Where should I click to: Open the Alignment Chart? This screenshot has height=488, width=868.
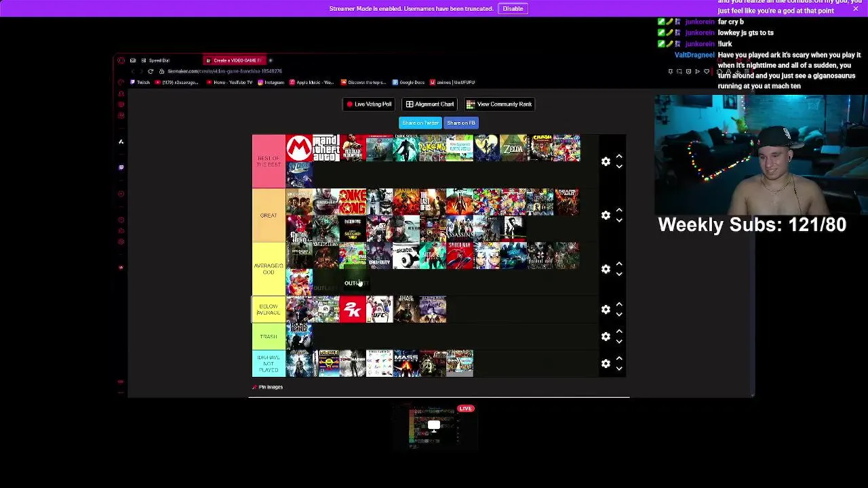(430, 104)
